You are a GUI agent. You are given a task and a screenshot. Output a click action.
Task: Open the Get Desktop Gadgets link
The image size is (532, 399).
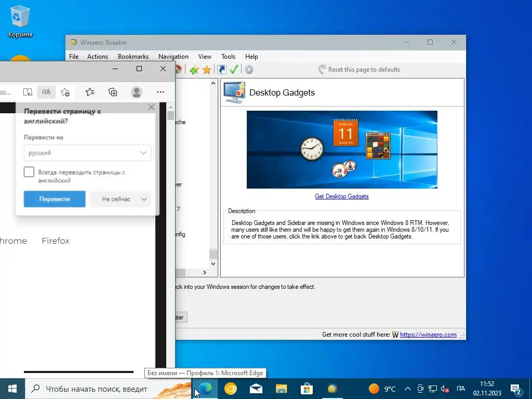[342, 196]
